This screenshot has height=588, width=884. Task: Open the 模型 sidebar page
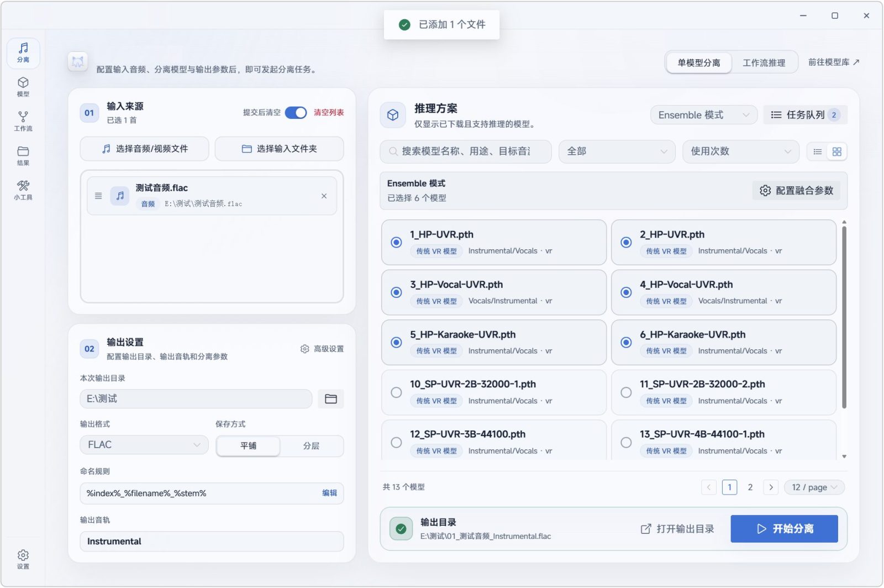coord(23,87)
